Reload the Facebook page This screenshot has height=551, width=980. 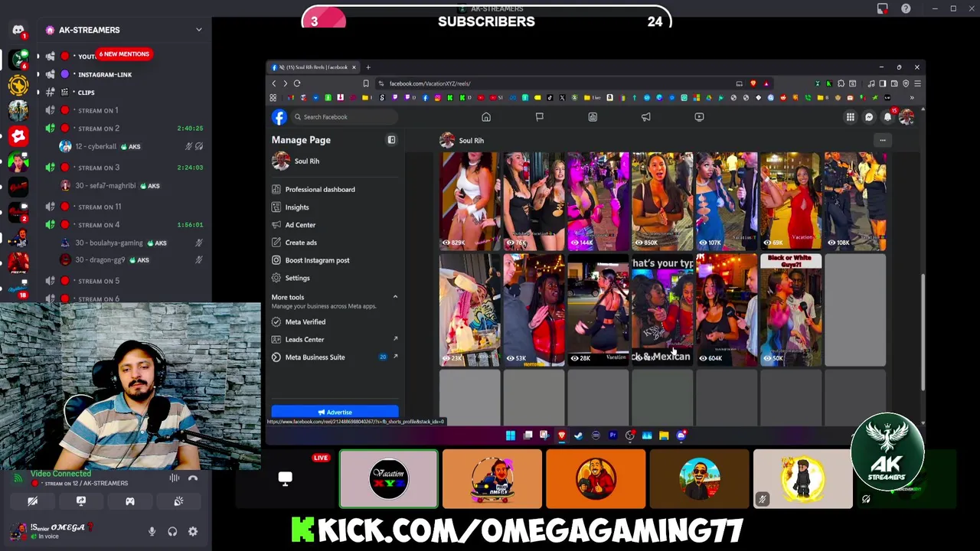297,83
